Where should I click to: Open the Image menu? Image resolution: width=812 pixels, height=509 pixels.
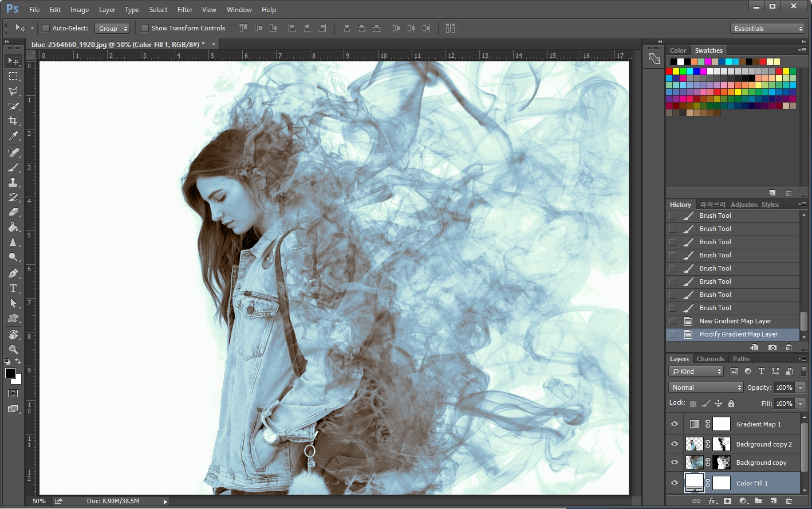[80, 10]
